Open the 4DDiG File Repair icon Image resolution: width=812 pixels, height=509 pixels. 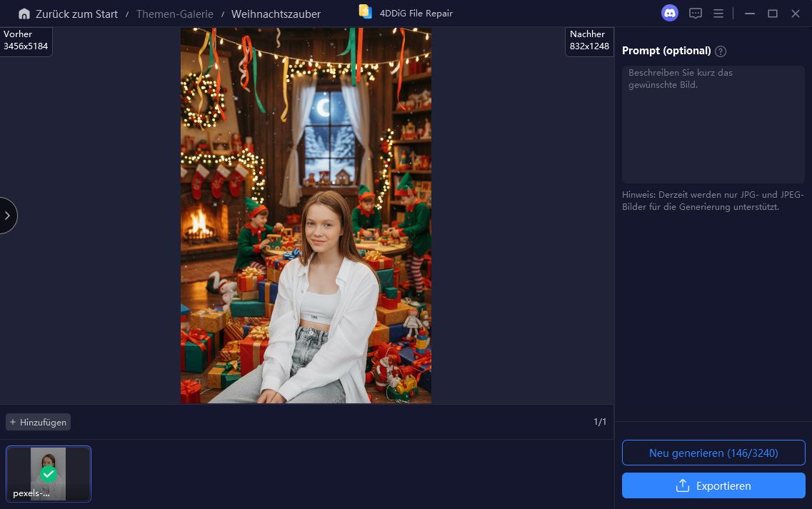coord(365,11)
